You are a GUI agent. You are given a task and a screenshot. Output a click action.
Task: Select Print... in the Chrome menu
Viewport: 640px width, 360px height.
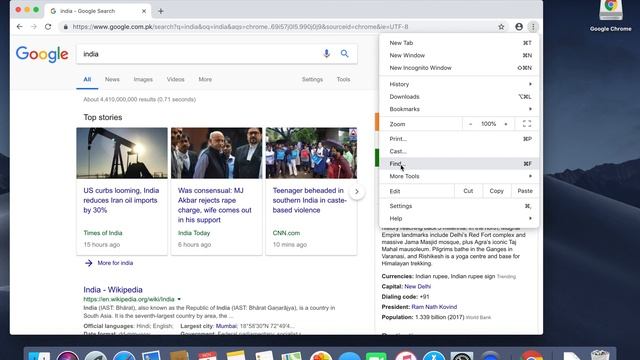[x=459, y=139]
